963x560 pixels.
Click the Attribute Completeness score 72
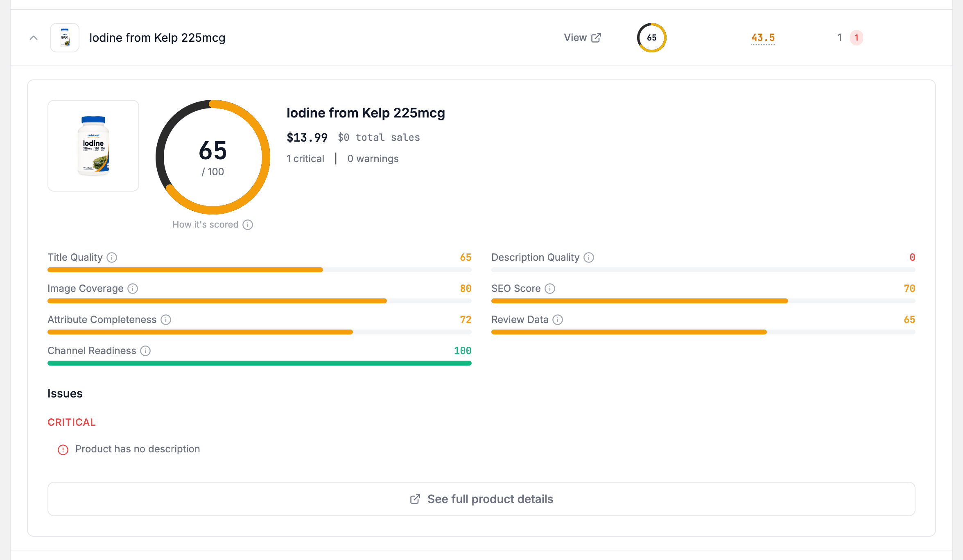click(x=466, y=320)
